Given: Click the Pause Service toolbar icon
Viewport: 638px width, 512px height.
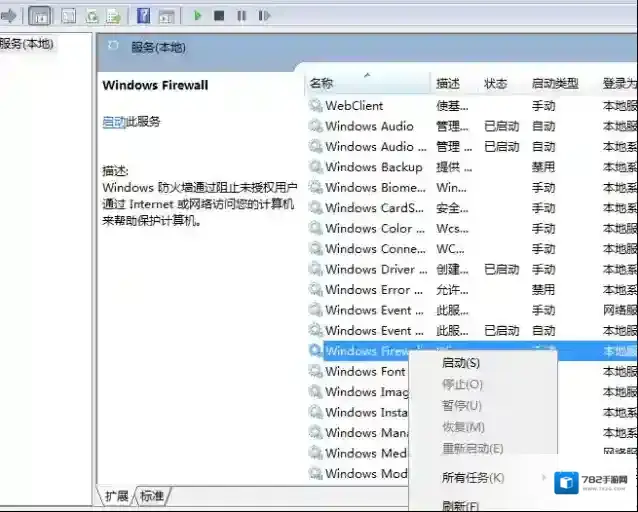Looking at the screenshot, I should 242,15.
